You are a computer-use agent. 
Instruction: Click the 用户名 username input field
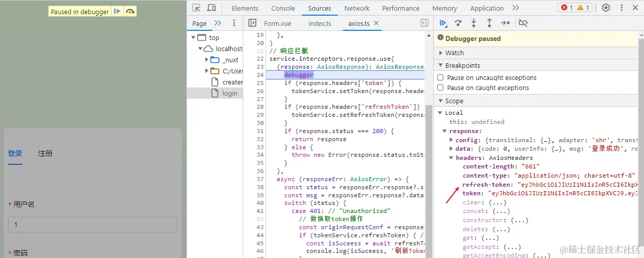[93, 225]
